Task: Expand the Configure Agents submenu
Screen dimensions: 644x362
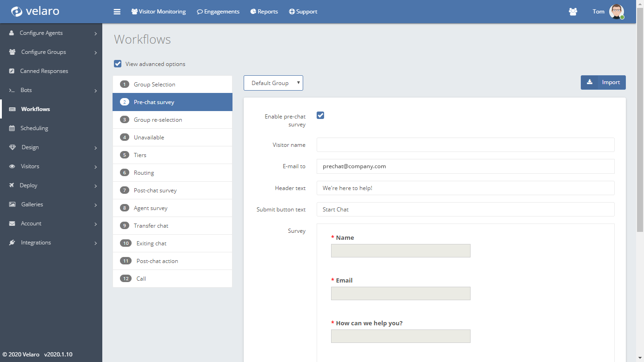Action: click(95, 33)
